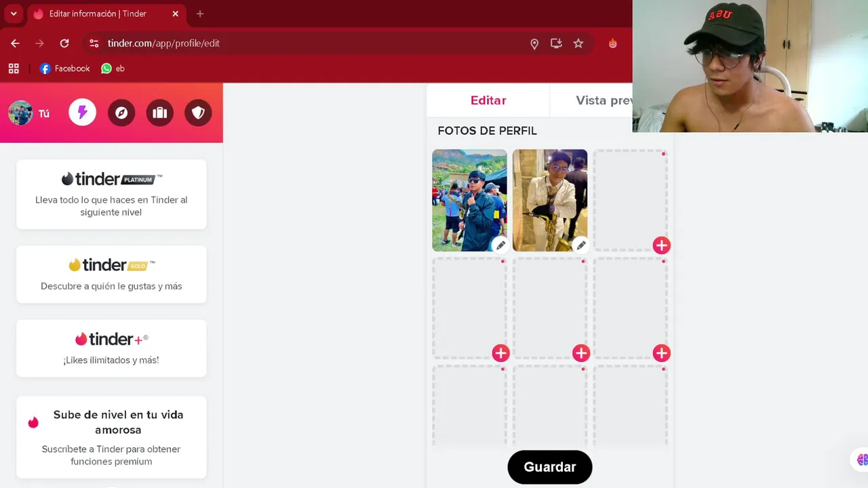868x488 pixels.
Task: Open the Chrome apps grid shortcut
Action: coord(14,68)
